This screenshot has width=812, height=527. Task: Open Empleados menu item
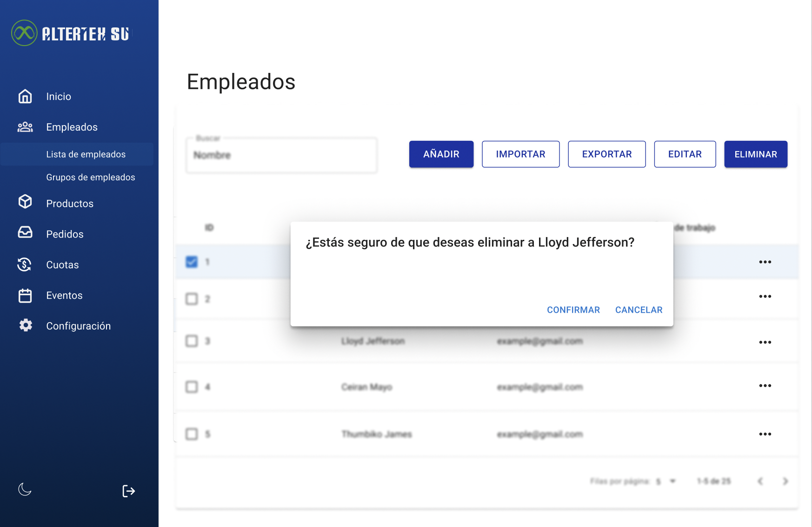[72, 127]
